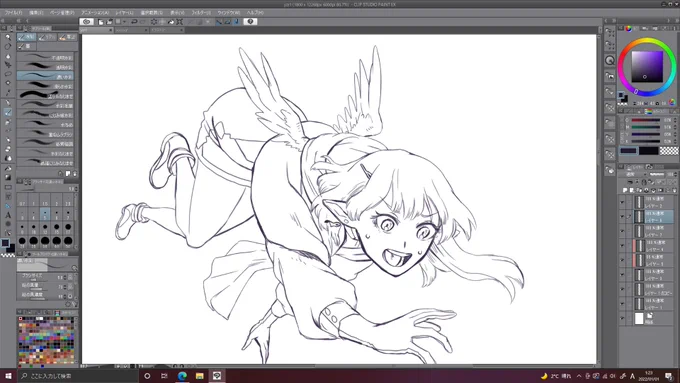The image size is (680, 383).
Task: Select the Eraser tool
Action: pyautogui.click(x=8, y=148)
